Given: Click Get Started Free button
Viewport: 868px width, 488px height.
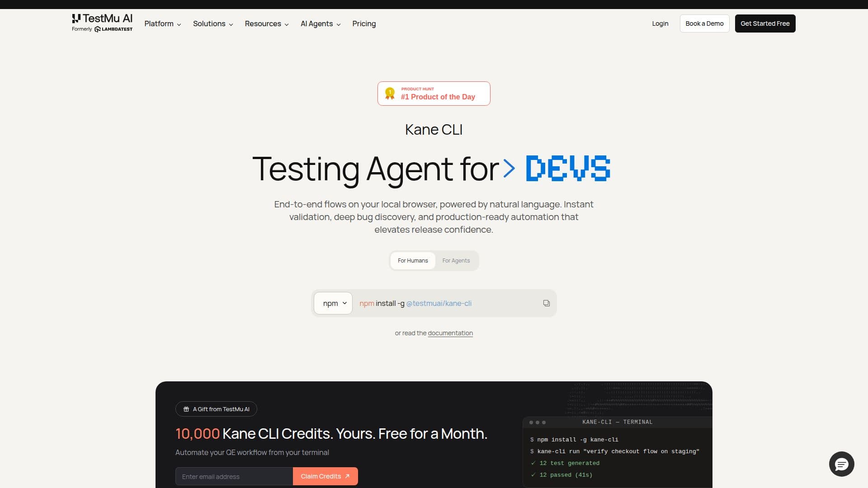Looking at the screenshot, I should pos(765,23).
